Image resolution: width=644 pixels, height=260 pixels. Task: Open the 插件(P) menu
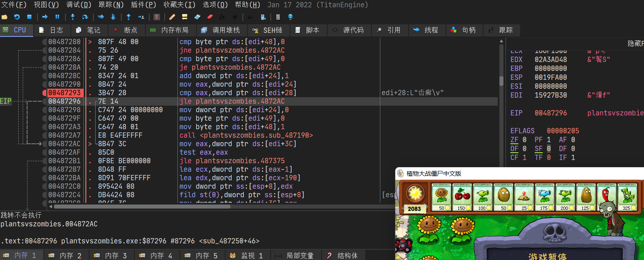(143, 5)
